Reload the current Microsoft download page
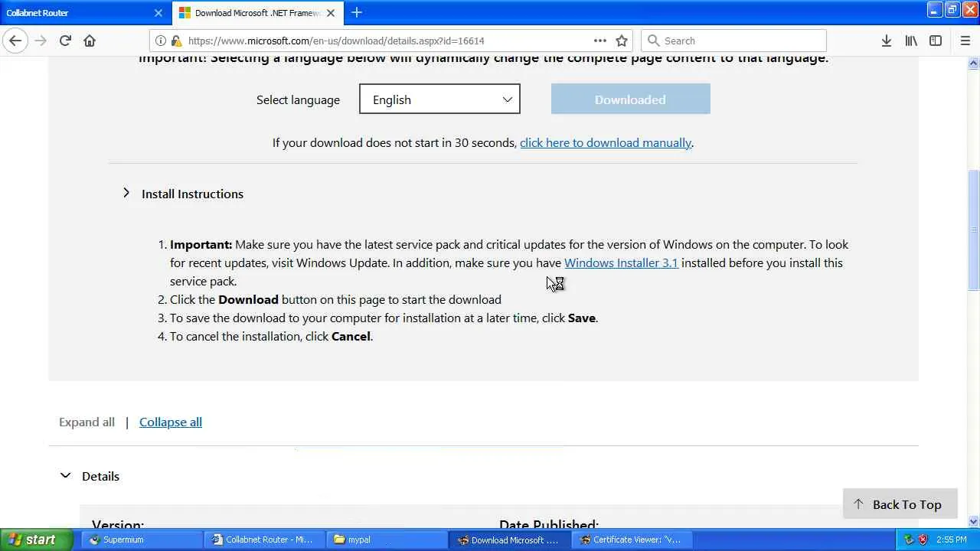The width and height of the screenshot is (980, 551). 65,41
